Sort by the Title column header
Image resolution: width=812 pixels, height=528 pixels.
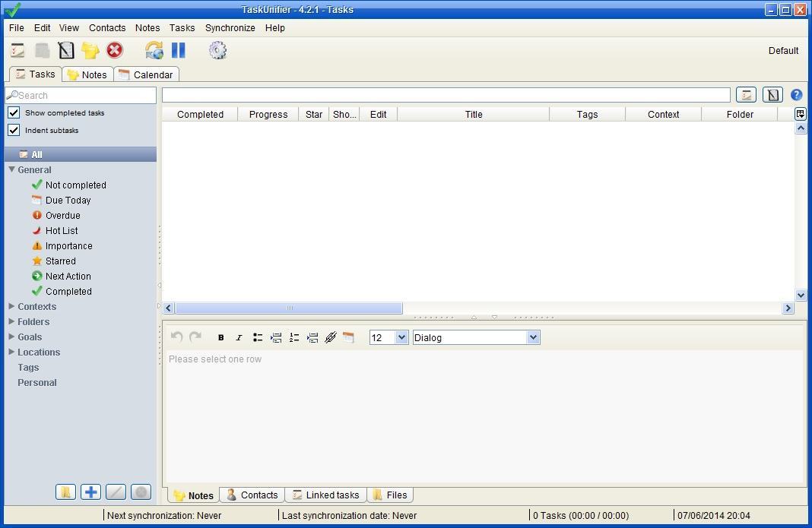[474, 114]
